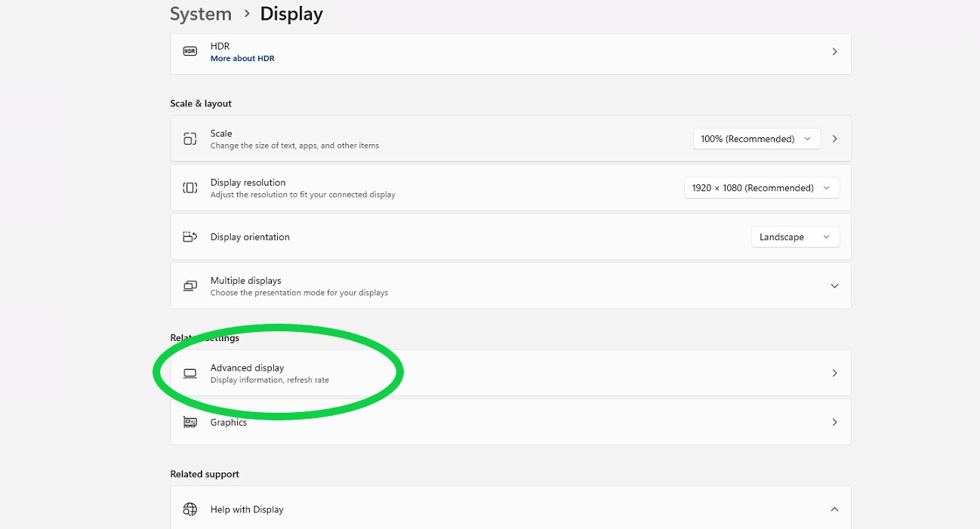Open the Display resolution dropdown

(762, 188)
